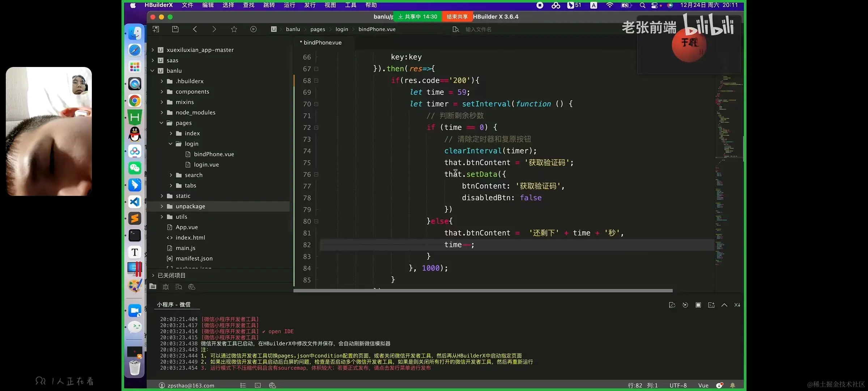Open the 运行 menu
Screen dimensions: 868x391
click(x=289, y=5)
